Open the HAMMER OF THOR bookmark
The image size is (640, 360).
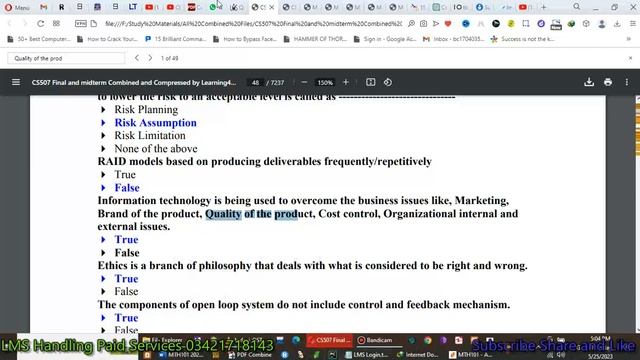(315, 39)
